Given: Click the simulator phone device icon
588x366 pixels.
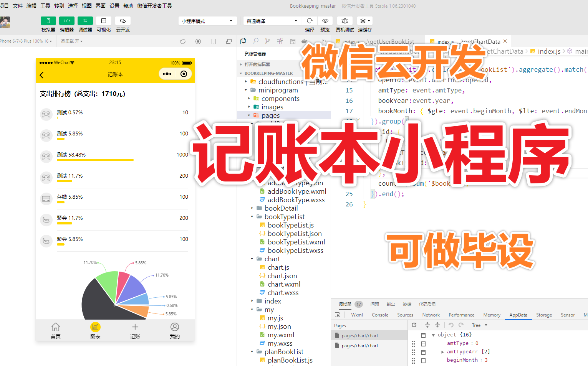Looking at the screenshot, I should tap(214, 41).
